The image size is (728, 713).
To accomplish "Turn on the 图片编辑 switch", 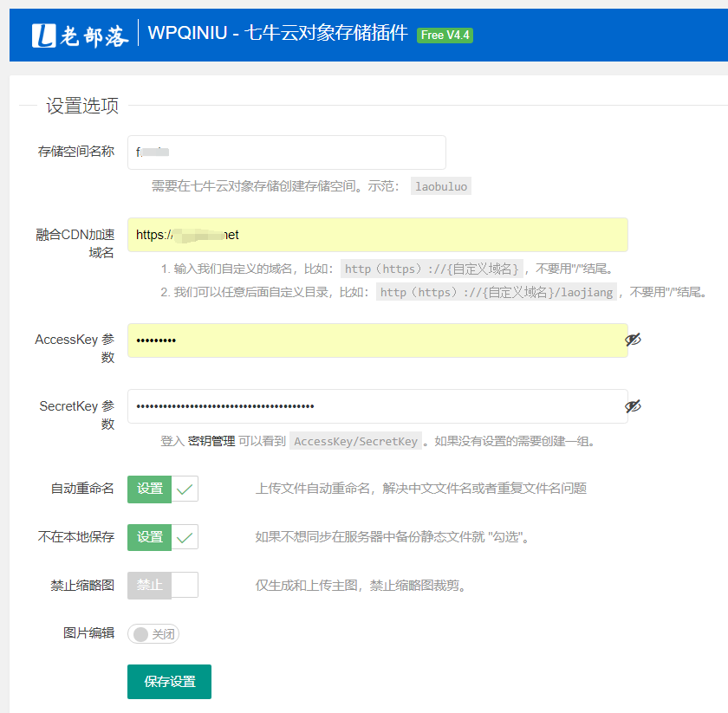I will (x=153, y=633).
